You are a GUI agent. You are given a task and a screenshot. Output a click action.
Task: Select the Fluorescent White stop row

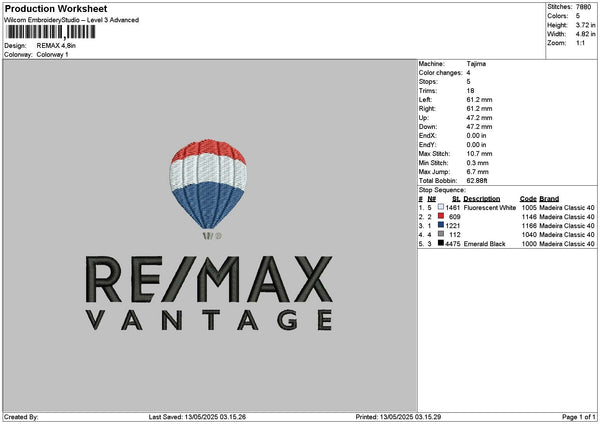498,207
